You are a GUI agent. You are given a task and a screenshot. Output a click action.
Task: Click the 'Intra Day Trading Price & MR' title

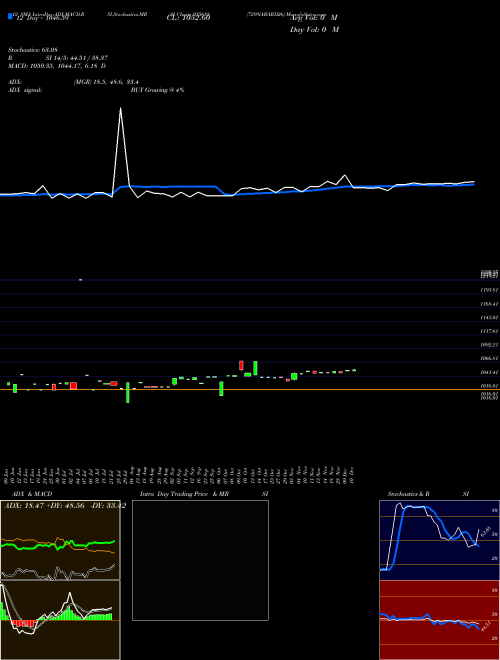tap(184, 494)
